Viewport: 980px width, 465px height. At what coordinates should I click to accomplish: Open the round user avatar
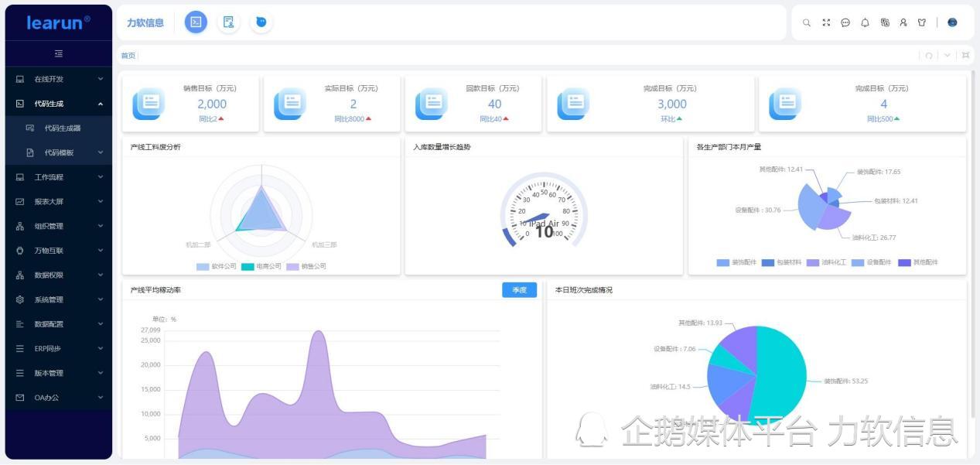(x=952, y=22)
